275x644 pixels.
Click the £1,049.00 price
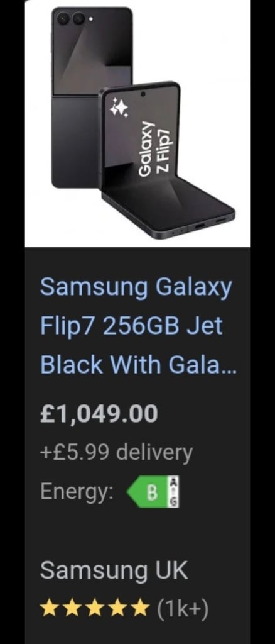point(99,414)
